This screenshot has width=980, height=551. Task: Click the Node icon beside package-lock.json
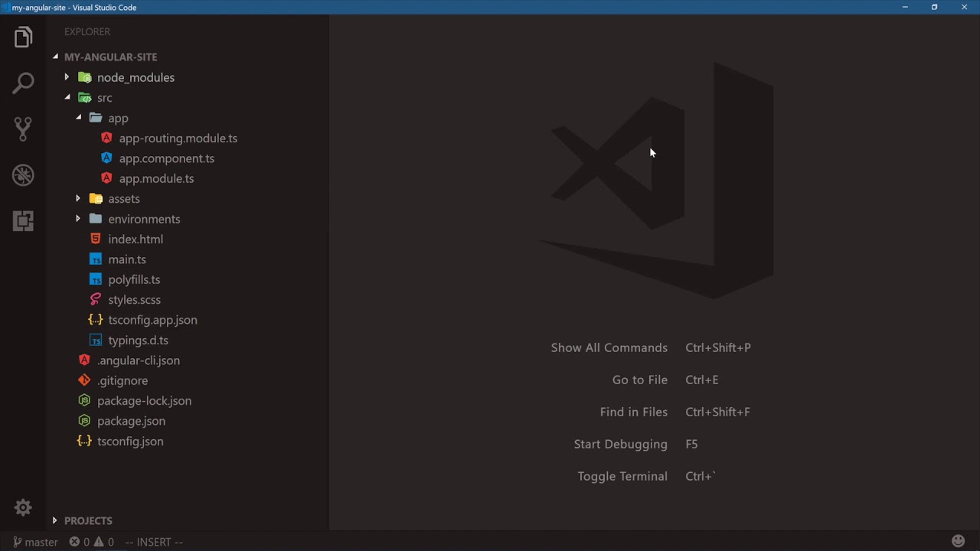click(84, 400)
